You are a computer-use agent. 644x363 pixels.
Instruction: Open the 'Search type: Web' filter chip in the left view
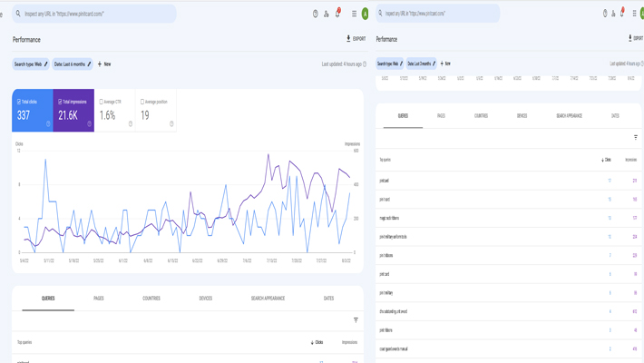pos(31,64)
